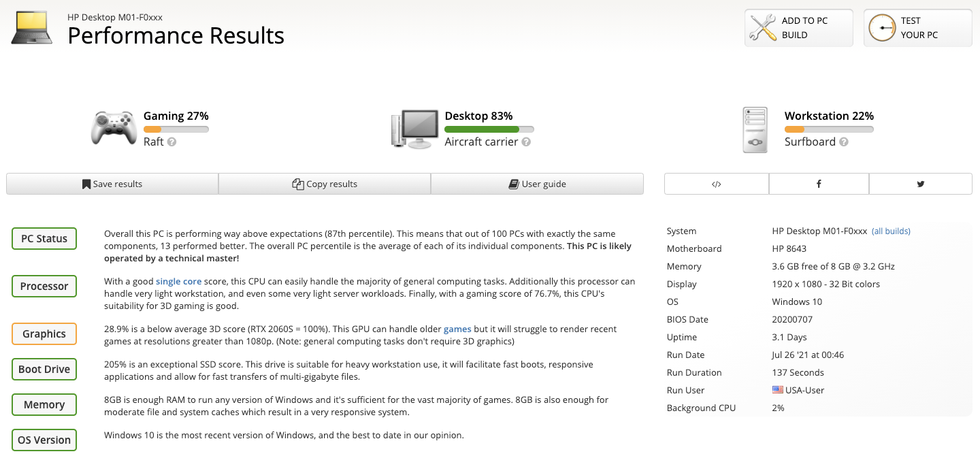Click the gaming controller icon
The height and width of the screenshot is (456, 980).
[x=114, y=128]
